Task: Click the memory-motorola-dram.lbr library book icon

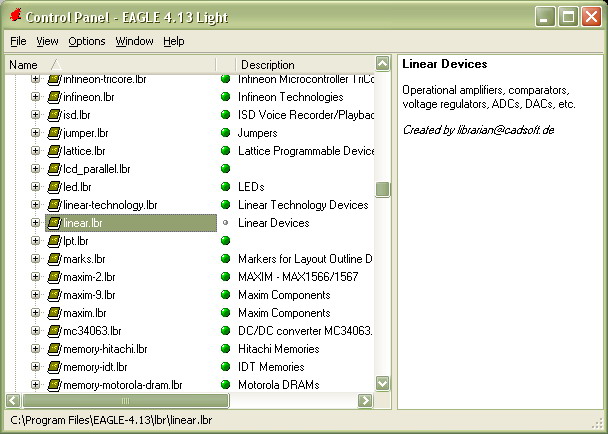Action: [x=54, y=385]
